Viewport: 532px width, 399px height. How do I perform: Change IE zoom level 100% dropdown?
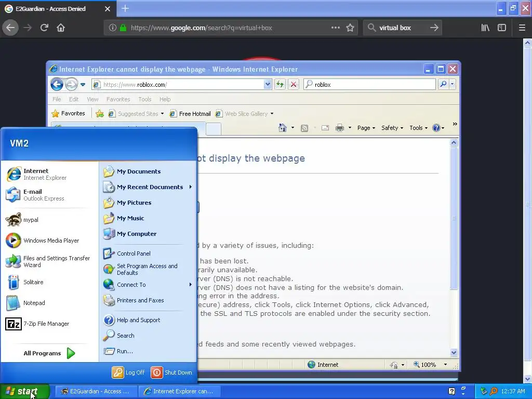pyautogui.click(x=445, y=365)
